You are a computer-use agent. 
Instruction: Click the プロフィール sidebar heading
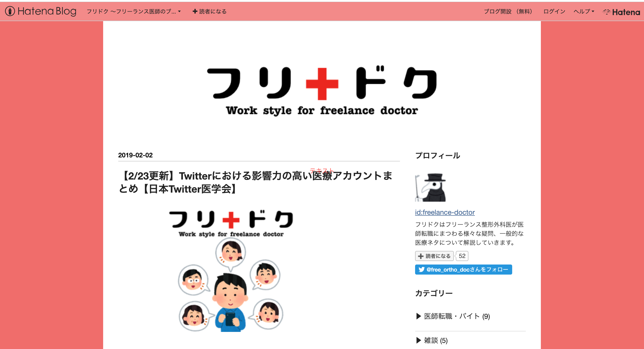click(438, 155)
